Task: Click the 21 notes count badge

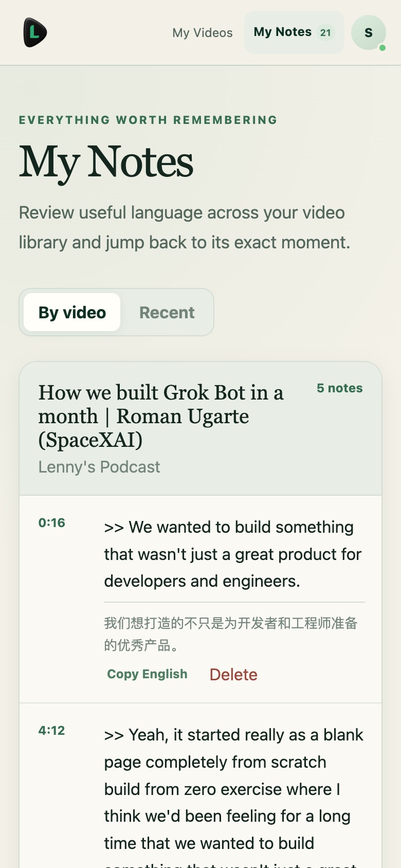Action: [325, 32]
